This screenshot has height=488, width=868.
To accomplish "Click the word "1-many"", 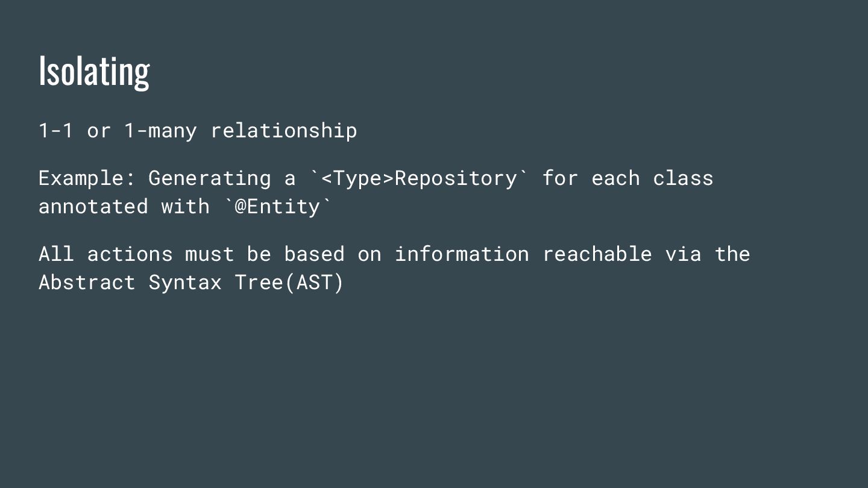I will 160,131.
